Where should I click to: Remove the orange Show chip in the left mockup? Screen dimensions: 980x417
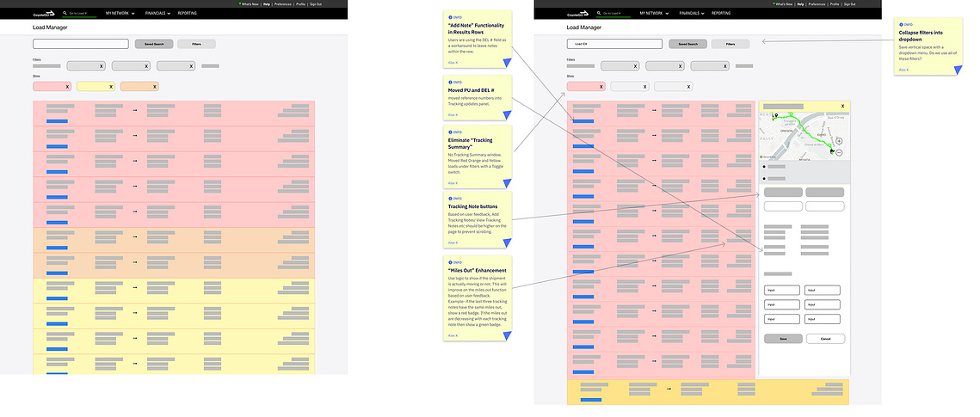click(154, 87)
